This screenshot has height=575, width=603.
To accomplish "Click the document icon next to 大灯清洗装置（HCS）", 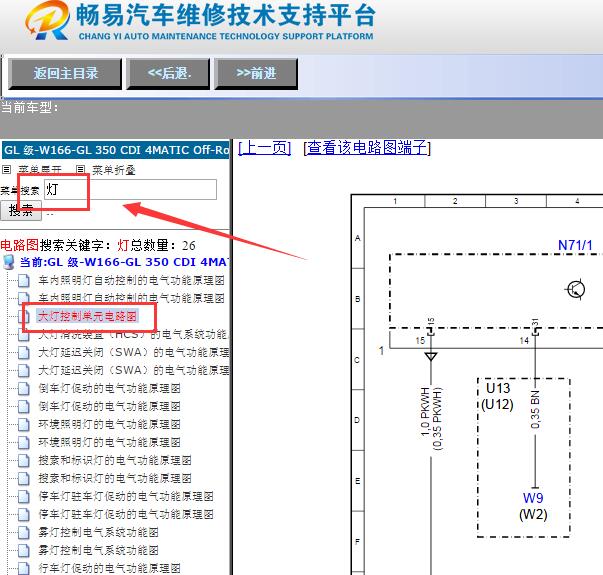I will (24, 335).
